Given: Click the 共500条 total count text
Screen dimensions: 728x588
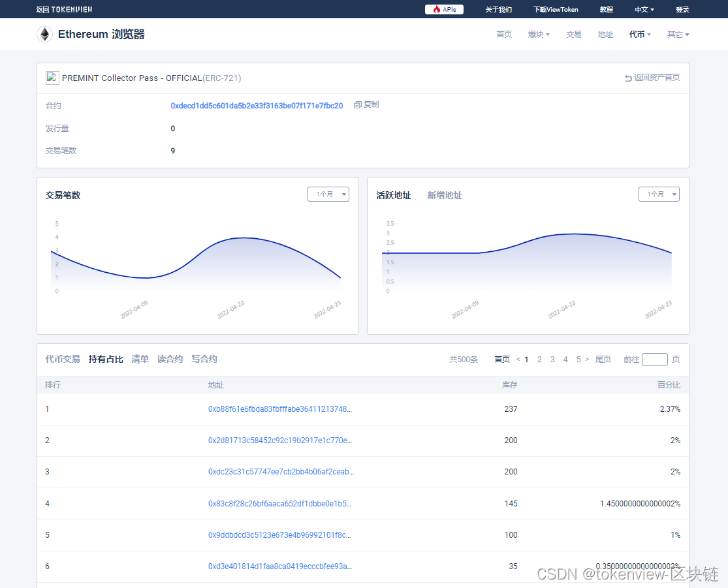Looking at the screenshot, I should 464,359.
